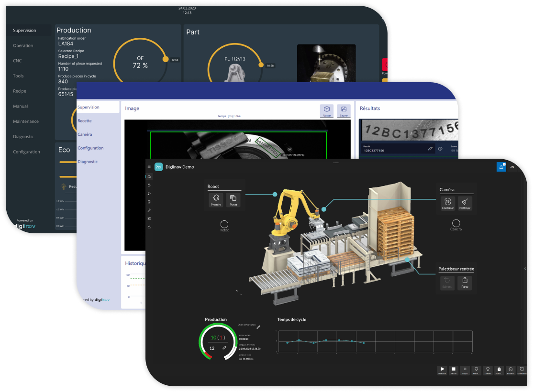
Task: Click the Nettoyer broom icon
Action: (x=465, y=202)
